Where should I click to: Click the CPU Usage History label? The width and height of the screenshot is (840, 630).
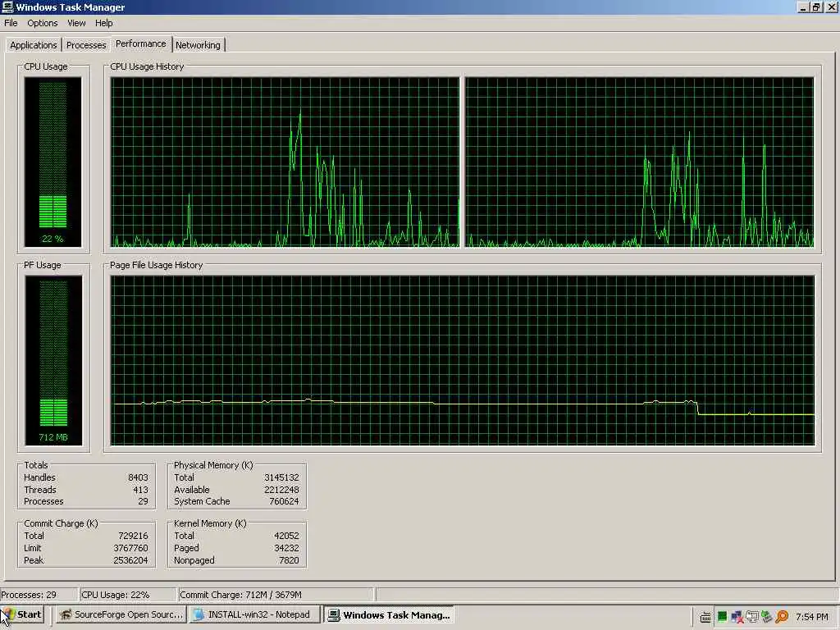[147, 66]
